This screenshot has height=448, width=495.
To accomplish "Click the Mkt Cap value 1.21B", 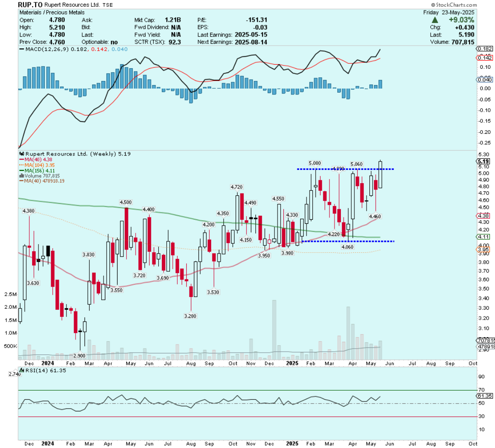I will click(x=173, y=20).
